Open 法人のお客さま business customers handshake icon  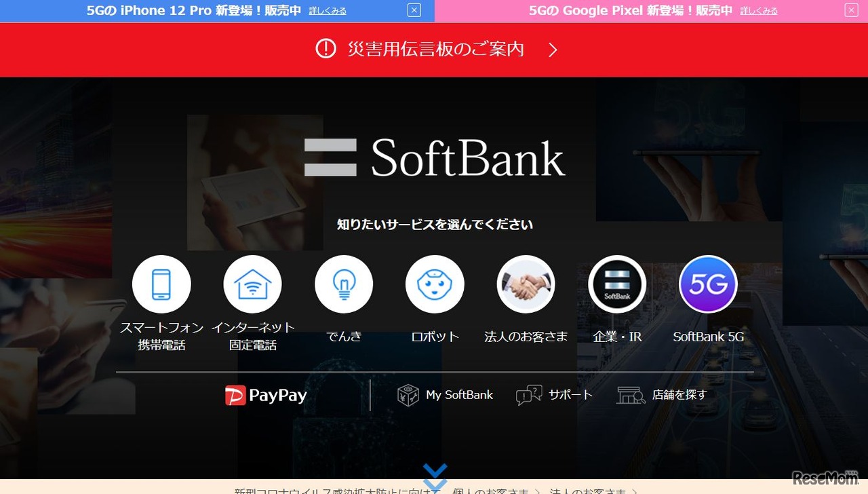tap(526, 284)
